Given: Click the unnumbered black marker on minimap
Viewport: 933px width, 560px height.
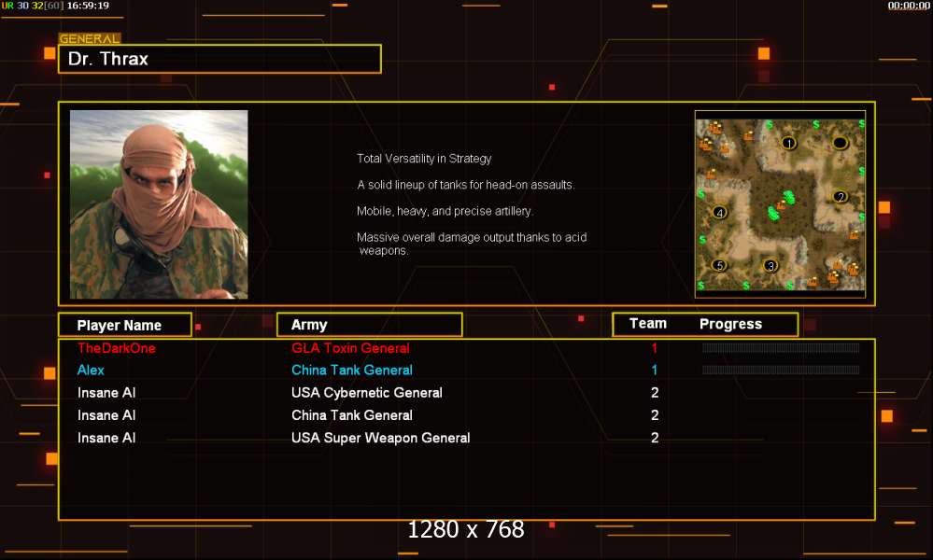Looking at the screenshot, I should pyautogui.click(x=840, y=143).
